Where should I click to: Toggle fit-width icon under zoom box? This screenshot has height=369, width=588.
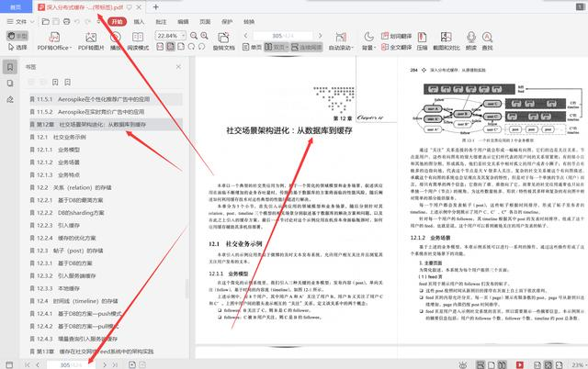point(181,47)
